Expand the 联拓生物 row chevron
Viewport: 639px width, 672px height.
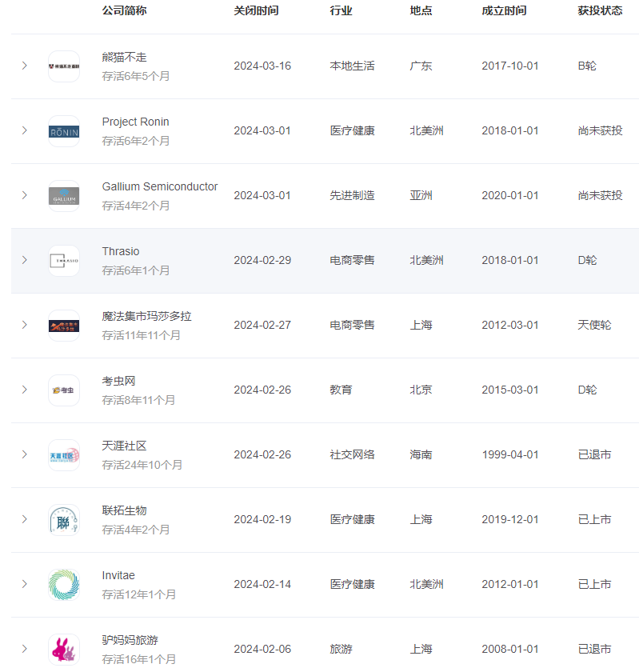pos(25,519)
